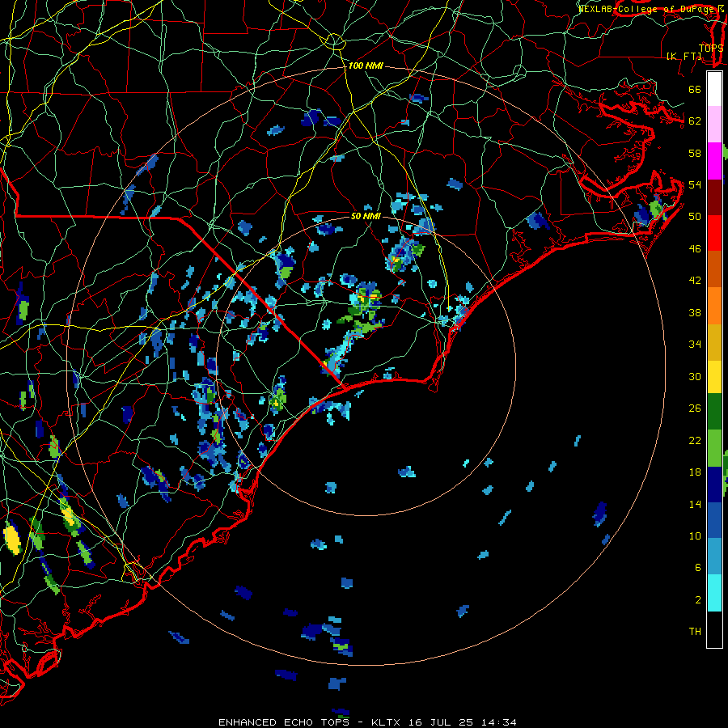Image resolution: width=728 pixels, height=728 pixels.
Task: Click the white 66 kft legend swatch
Action: [x=714, y=89]
